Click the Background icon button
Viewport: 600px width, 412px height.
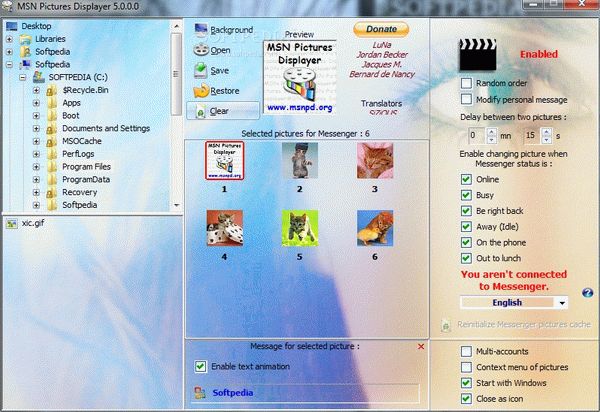(x=199, y=30)
